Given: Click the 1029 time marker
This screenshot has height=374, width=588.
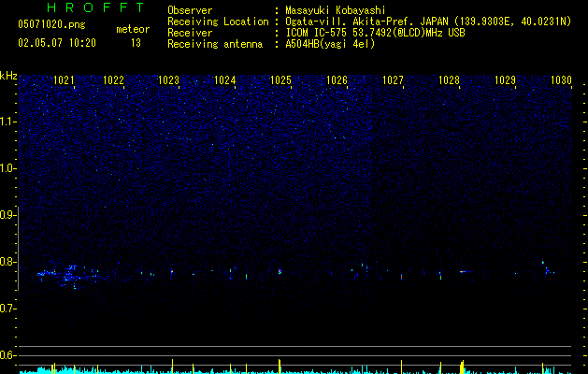Looking at the screenshot, I should [505, 80].
